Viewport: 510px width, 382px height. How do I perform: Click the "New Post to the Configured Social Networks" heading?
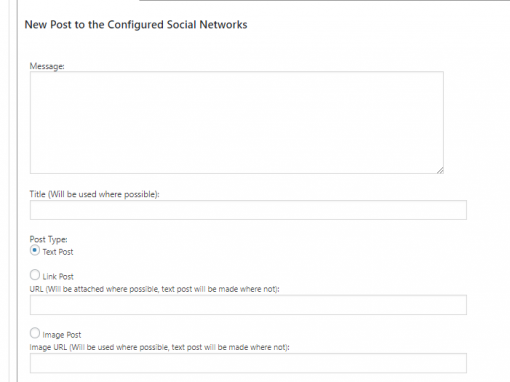point(136,25)
